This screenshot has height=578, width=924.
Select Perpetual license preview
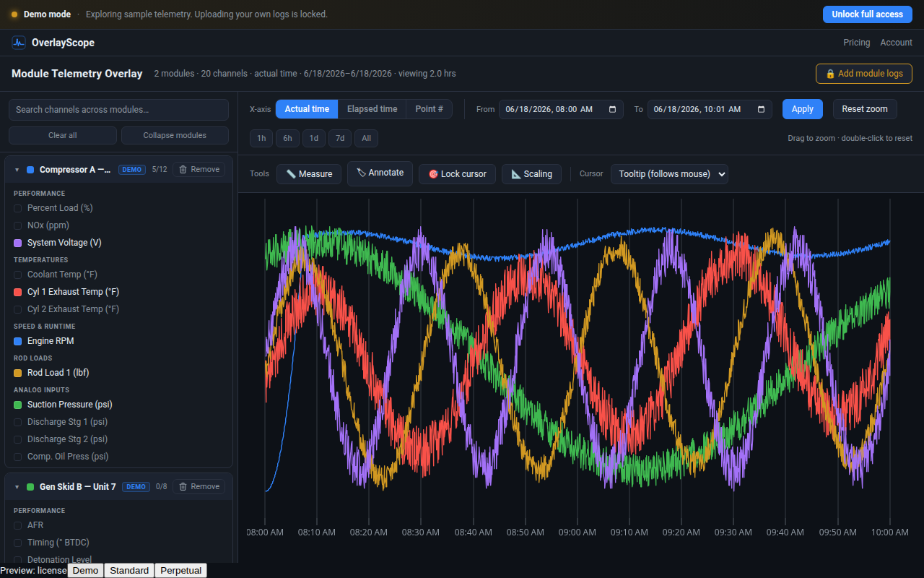181,570
